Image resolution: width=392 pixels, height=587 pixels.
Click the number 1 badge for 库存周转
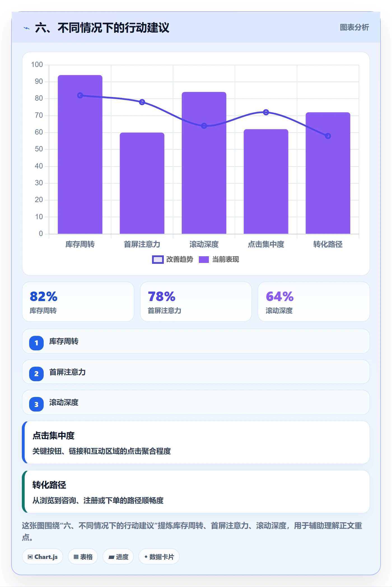coord(36,343)
